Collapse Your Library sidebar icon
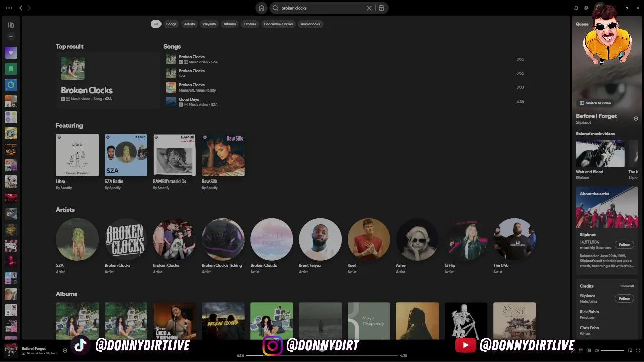The height and width of the screenshot is (362, 644). [x=11, y=25]
